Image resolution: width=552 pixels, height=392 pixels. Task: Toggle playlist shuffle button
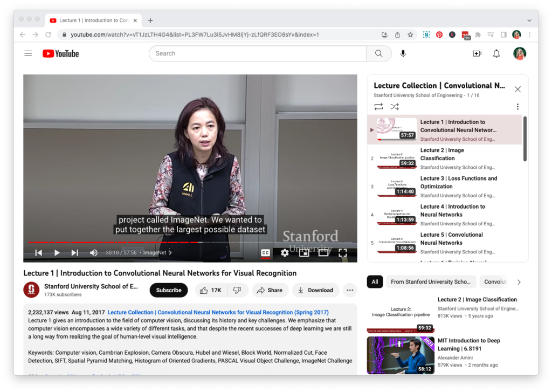pos(395,107)
